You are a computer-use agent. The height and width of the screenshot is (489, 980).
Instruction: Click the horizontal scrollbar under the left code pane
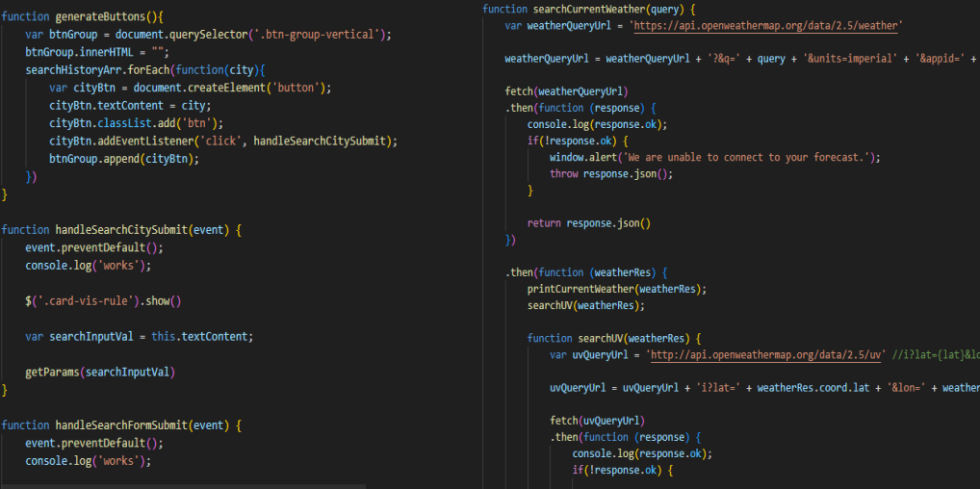coord(183,486)
